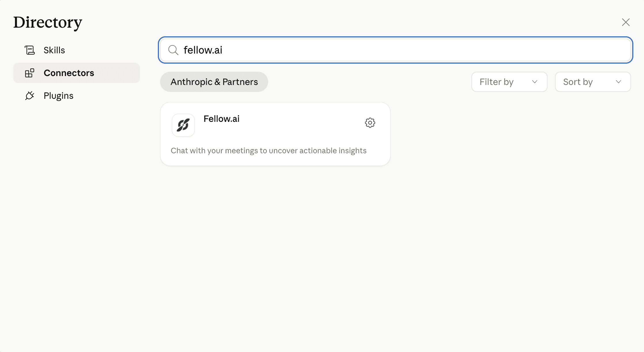The height and width of the screenshot is (352, 644).
Task: Click the Fellow.ai logo
Action: [x=183, y=125]
